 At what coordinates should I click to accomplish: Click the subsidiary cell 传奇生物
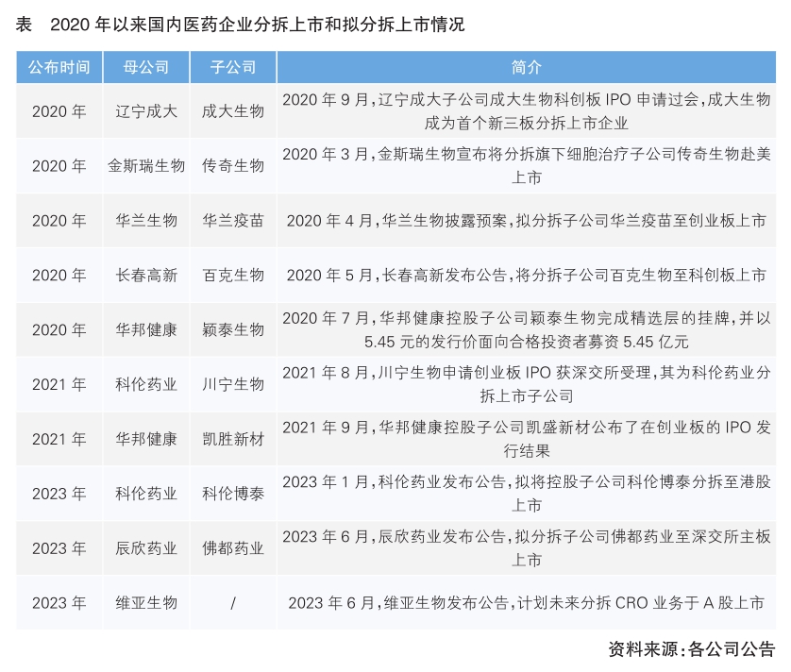pos(233,165)
